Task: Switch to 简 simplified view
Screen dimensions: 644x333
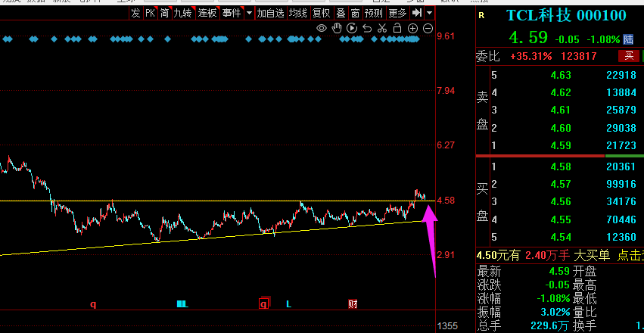Action: (165, 13)
